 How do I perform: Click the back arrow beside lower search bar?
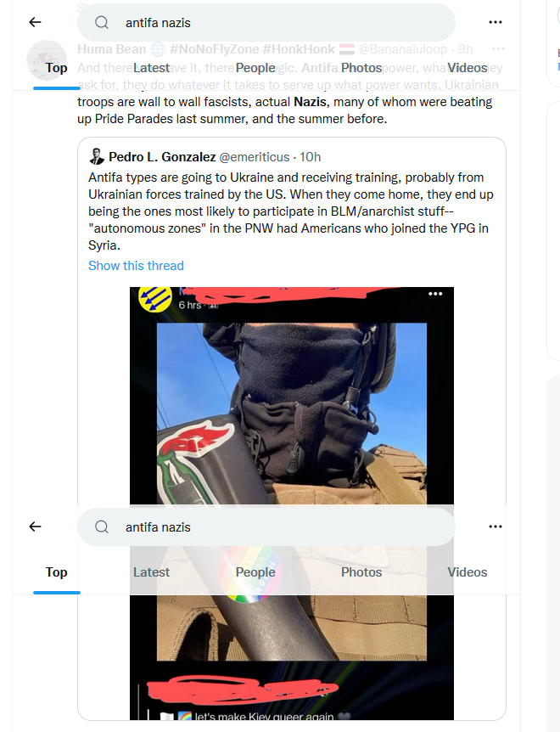(x=35, y=526)
